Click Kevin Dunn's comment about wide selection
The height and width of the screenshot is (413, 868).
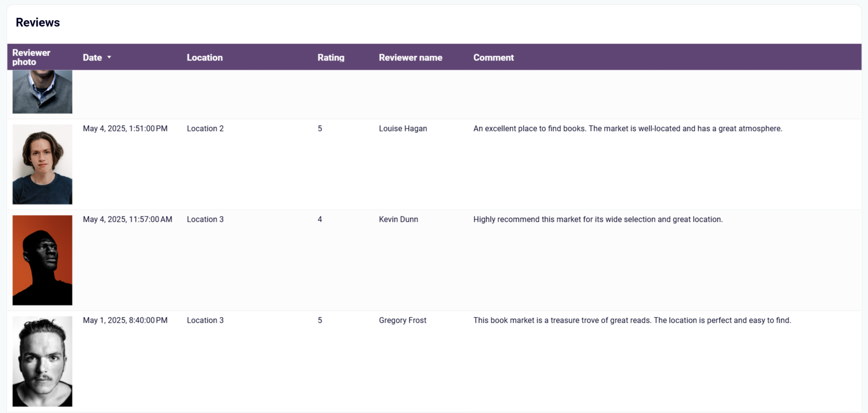coord(598,219)
